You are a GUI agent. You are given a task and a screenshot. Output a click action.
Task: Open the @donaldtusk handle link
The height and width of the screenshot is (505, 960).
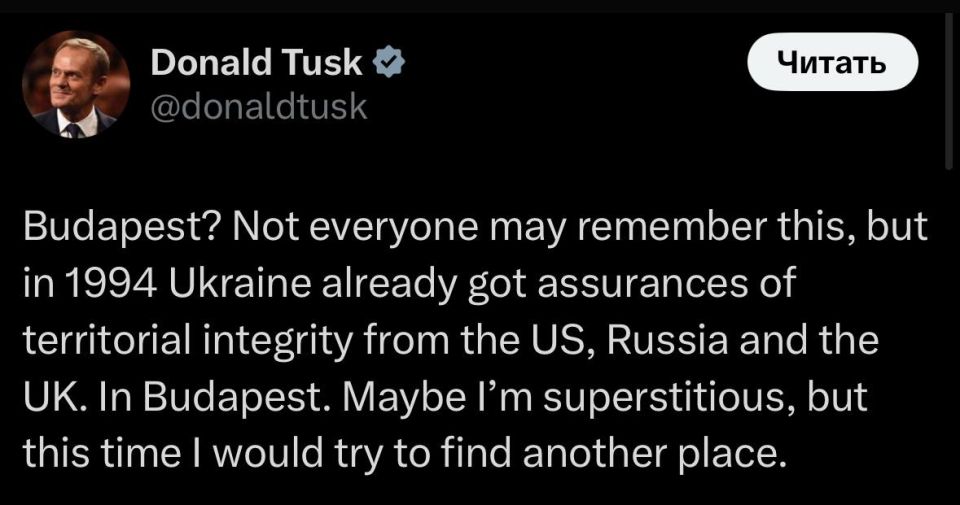click(x=258, y=106)
